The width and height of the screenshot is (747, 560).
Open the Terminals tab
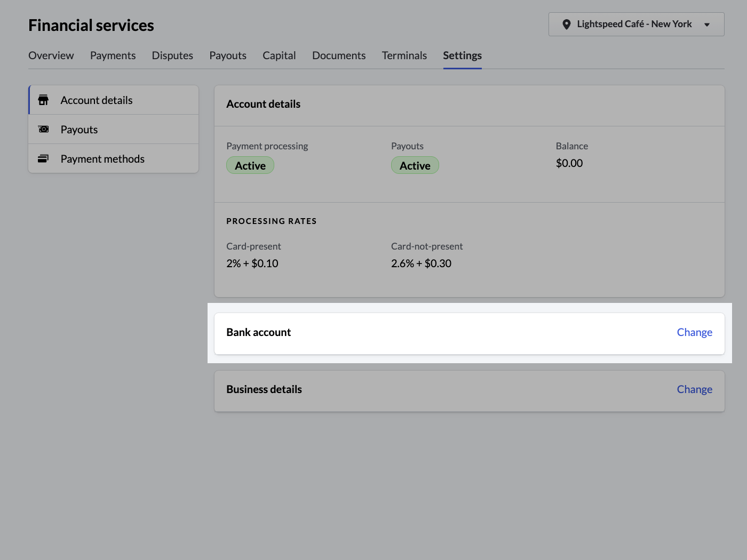404,55
